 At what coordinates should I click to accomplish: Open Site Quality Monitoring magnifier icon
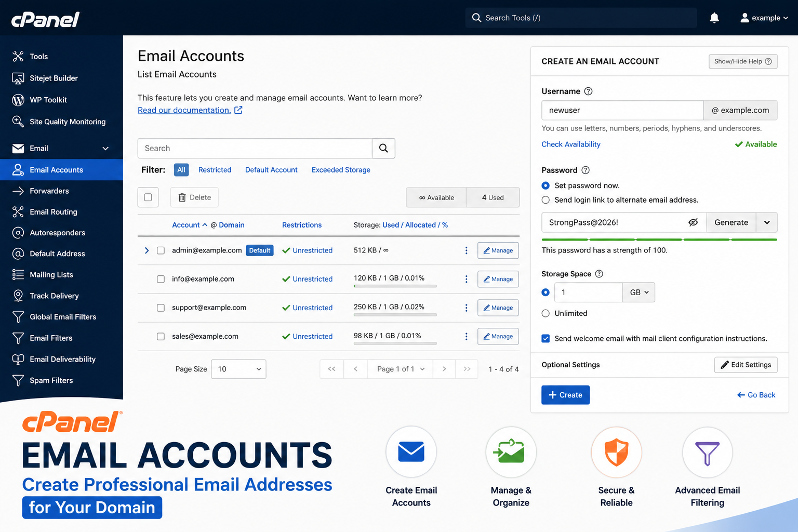click(18, 122)
